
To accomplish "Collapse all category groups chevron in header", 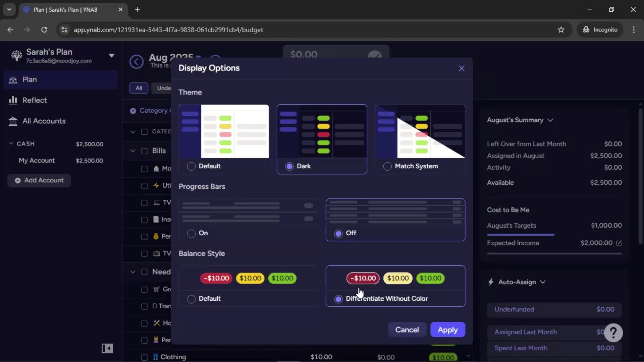I will [x=133, y=132].
